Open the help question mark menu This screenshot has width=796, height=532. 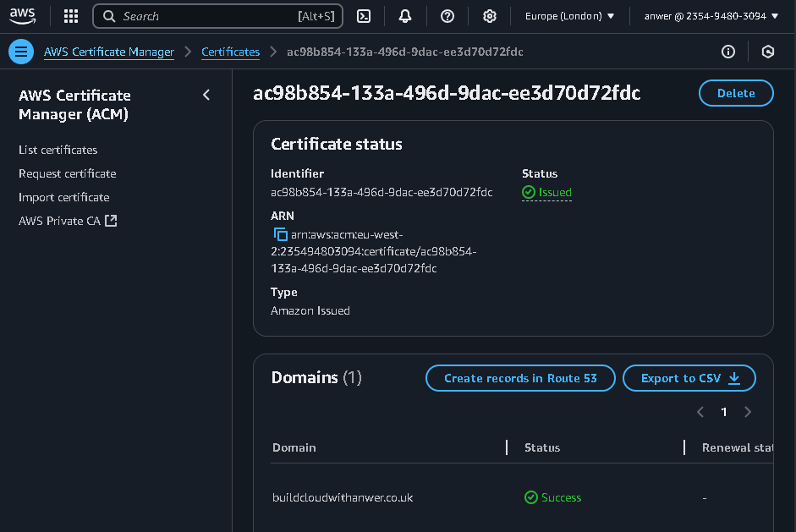click(x=447, y=16)
